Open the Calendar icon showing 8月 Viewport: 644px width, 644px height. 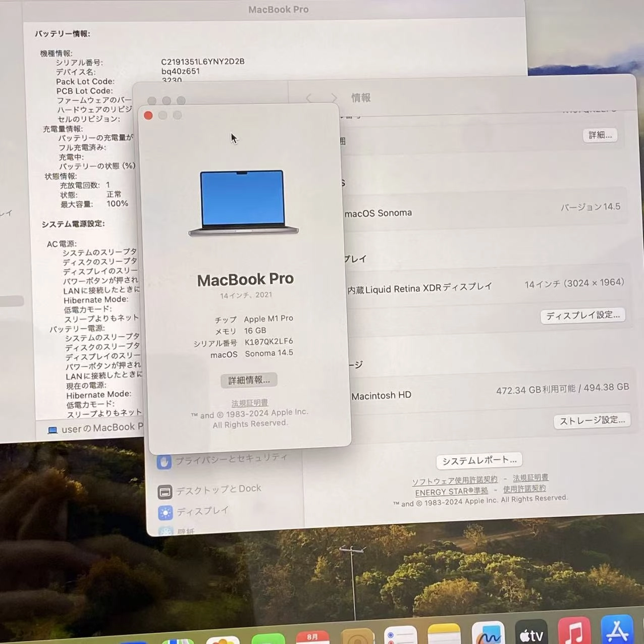tap(312, 638)
